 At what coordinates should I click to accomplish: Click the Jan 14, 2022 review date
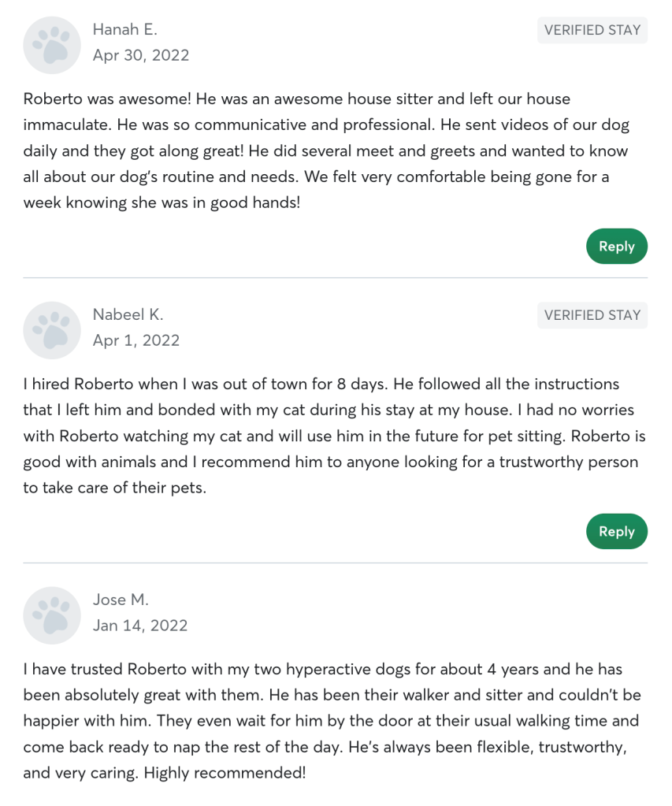pyautogui.click(x=140, y=626)
